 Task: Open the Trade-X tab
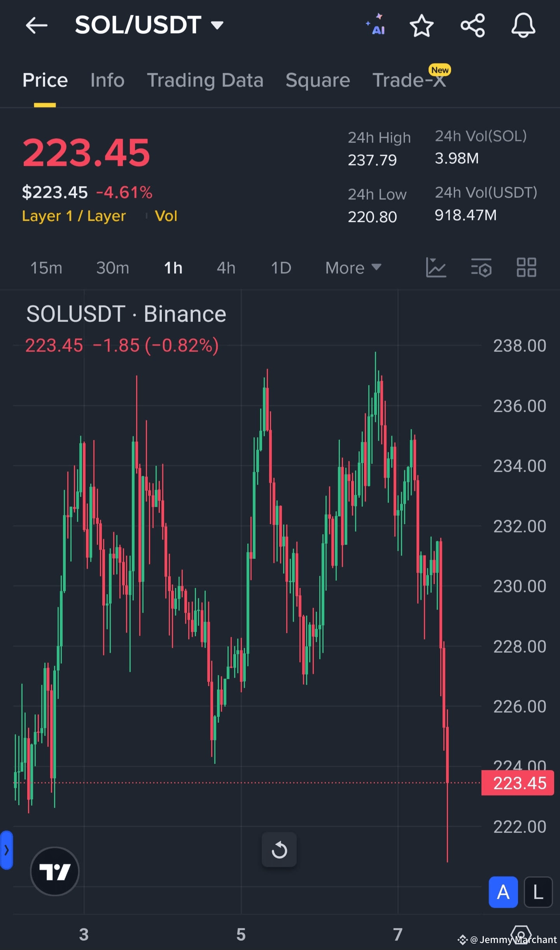[409, 80]
